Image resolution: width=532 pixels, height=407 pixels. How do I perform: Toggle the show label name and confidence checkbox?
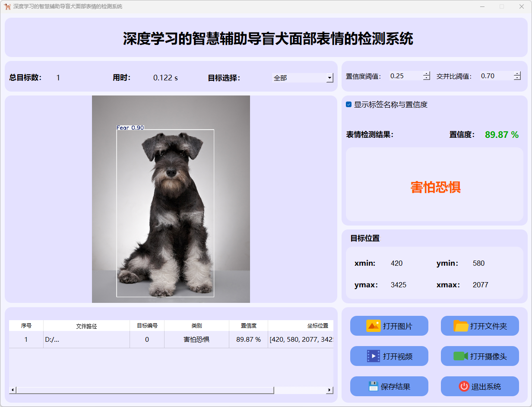coord(349,105)
